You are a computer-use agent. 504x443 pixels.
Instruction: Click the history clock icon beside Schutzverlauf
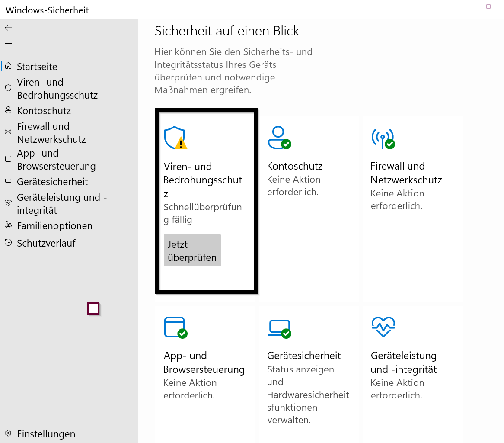tap(8, 243)
